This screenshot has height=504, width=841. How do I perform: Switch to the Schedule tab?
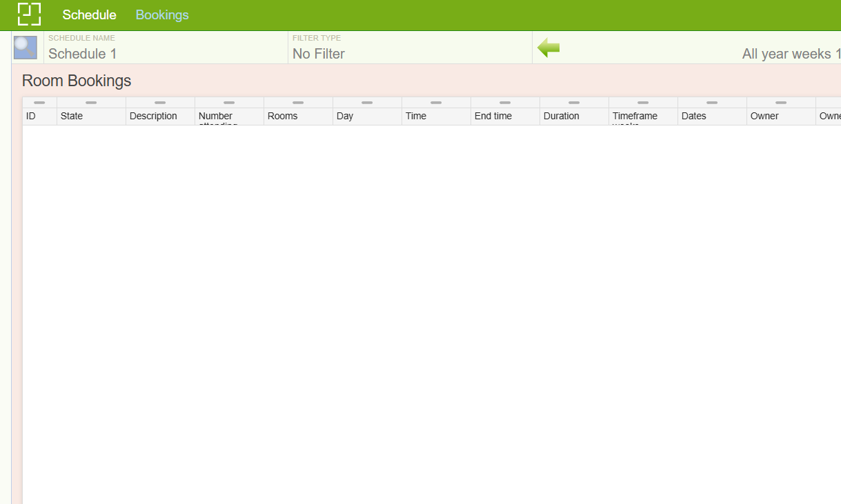(x=89, y=15)
